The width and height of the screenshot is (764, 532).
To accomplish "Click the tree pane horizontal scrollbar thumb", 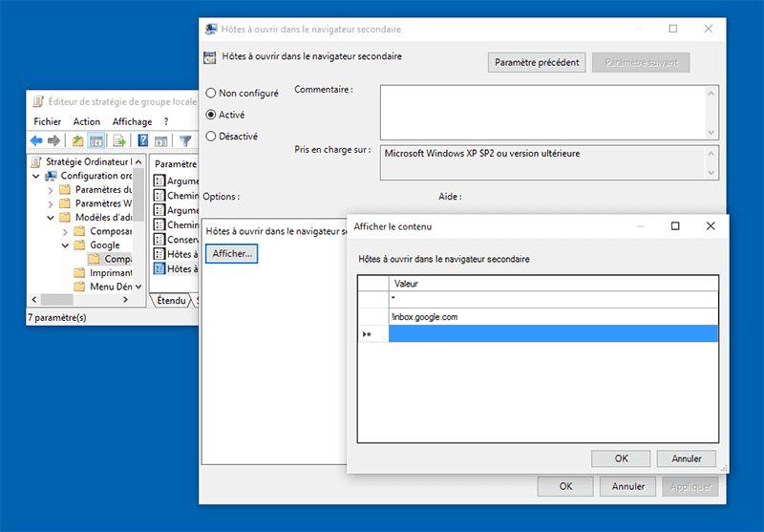I will pos(57,299).
